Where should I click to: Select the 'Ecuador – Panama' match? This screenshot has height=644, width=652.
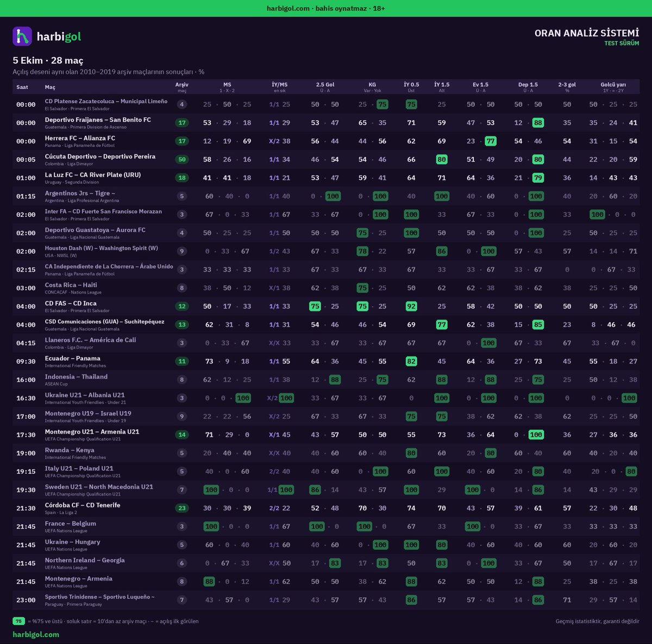72,359
